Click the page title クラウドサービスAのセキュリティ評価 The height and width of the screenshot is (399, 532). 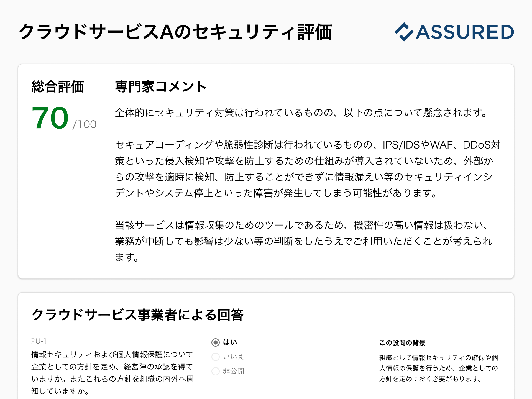click(x=175, y=32)
